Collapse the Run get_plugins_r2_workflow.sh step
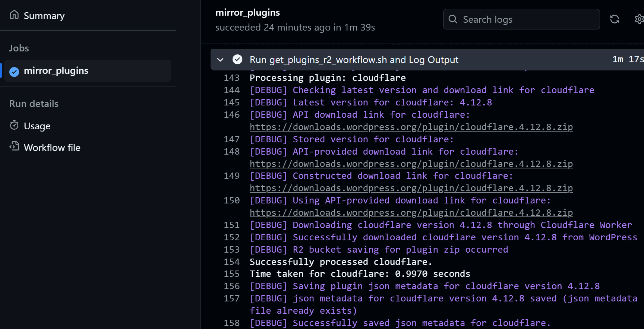644x329 pixels. click(220, 60)
